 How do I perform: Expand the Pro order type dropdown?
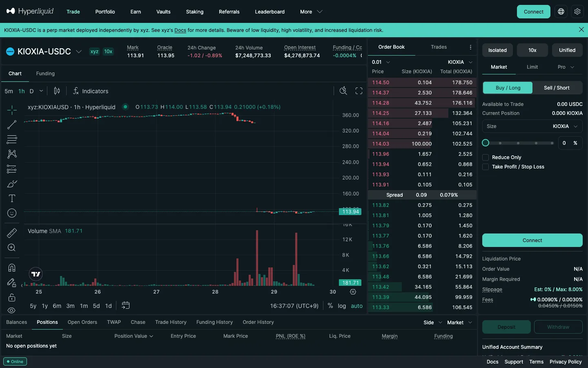point(566,67)
